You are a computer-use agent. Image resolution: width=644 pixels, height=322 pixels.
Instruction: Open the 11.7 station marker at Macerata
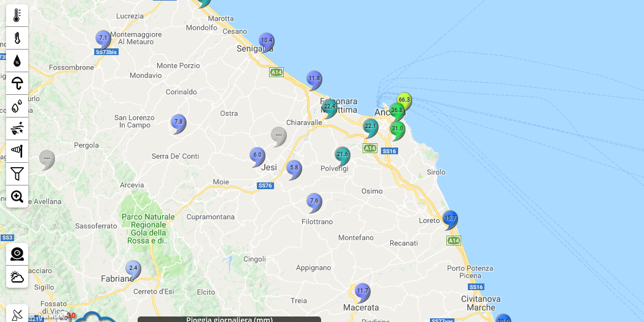point(363,291)
